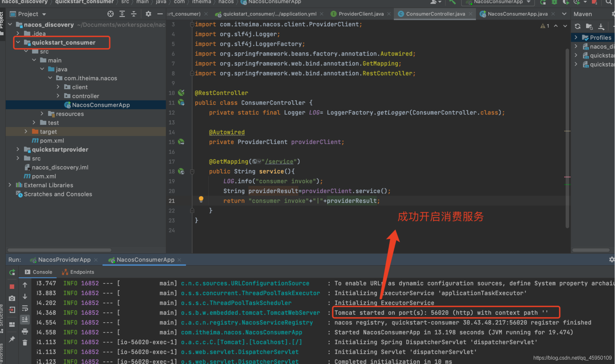Click the gutter bean icon at line 15
This screenshot has width=615, height=364.
pyautogui.click(x=181, y=142)
